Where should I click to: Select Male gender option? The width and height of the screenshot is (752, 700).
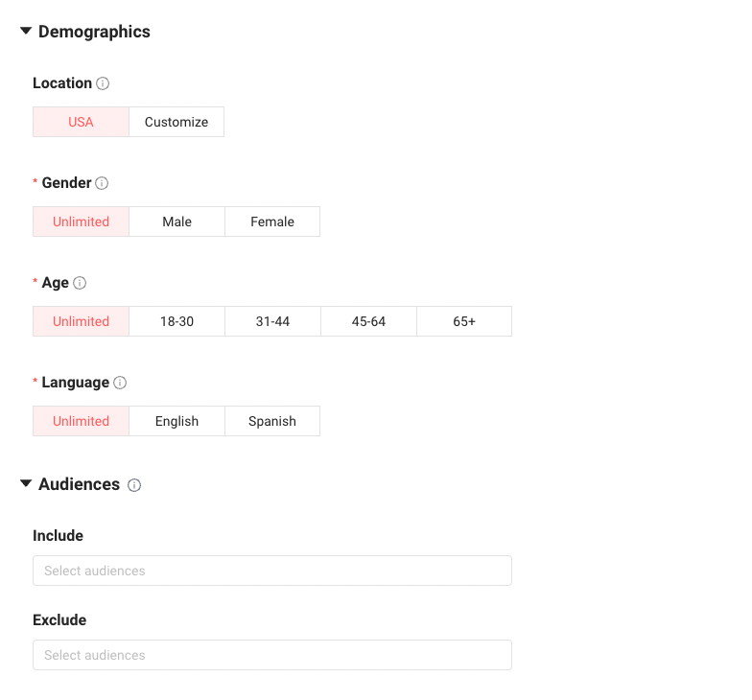(x=176, y=222)
